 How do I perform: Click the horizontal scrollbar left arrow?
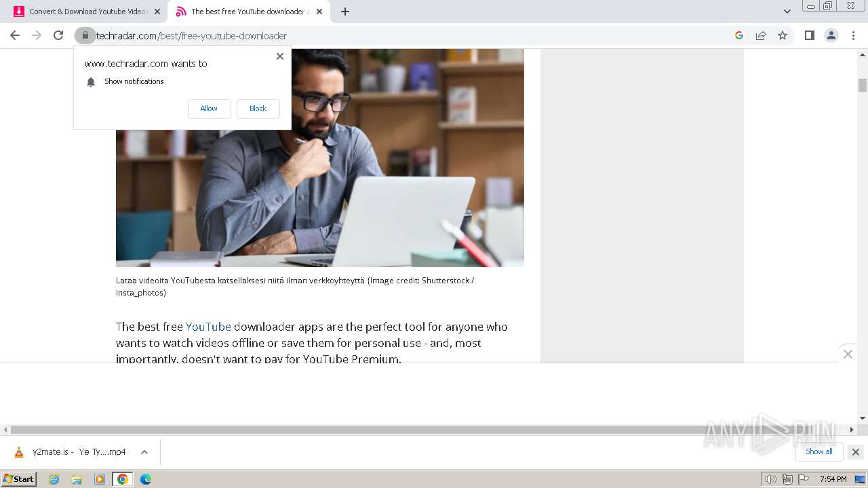[x=5, y=430]
